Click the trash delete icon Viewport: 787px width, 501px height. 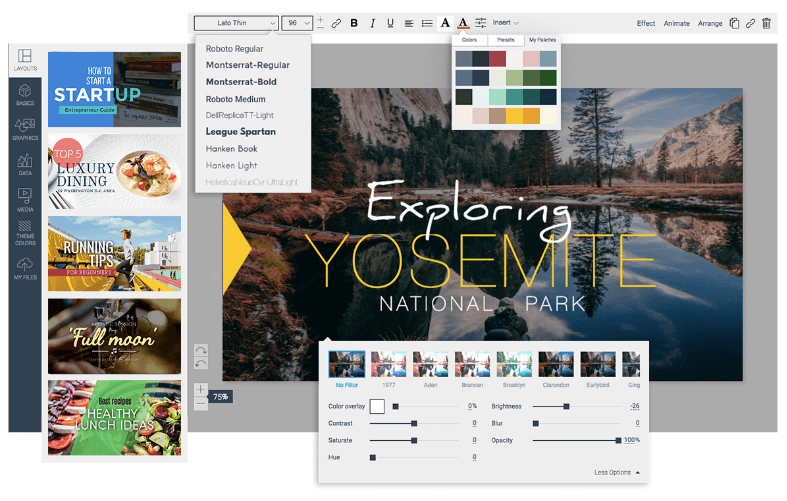[767, 23]
